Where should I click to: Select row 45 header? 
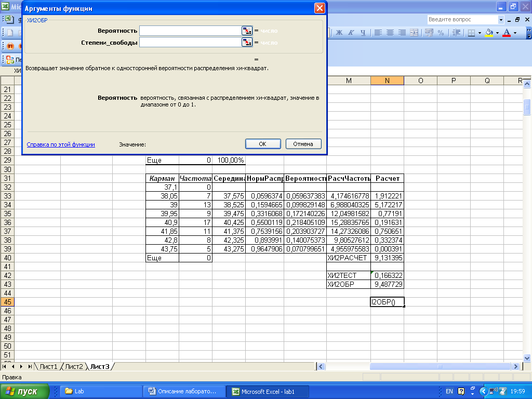(7, 302)
